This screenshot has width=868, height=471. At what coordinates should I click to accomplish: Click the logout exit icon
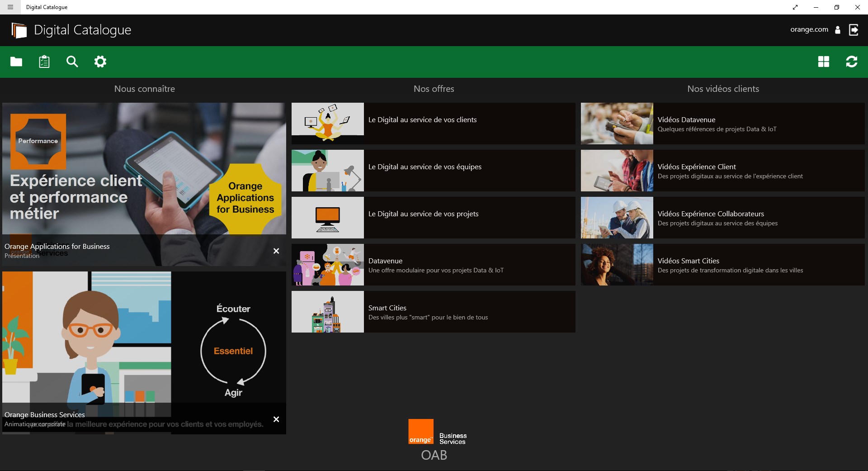tap(854, 30)
